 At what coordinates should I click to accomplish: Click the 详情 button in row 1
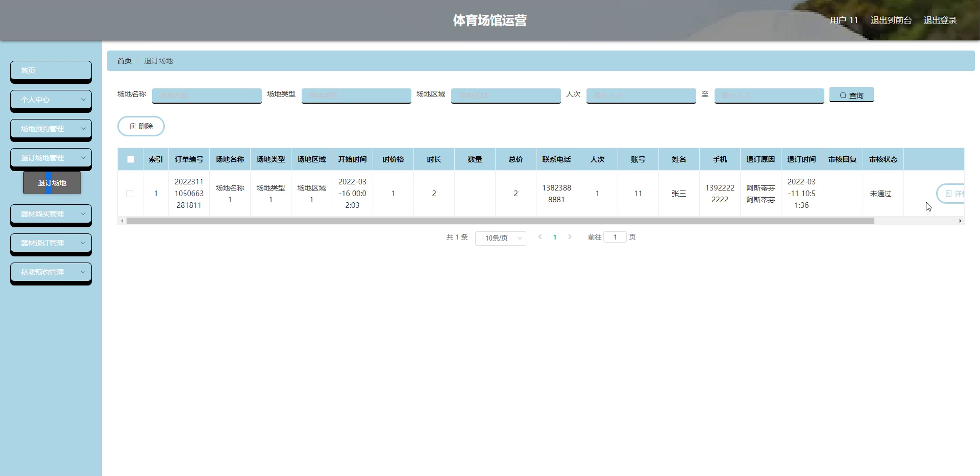pos(950,194)
